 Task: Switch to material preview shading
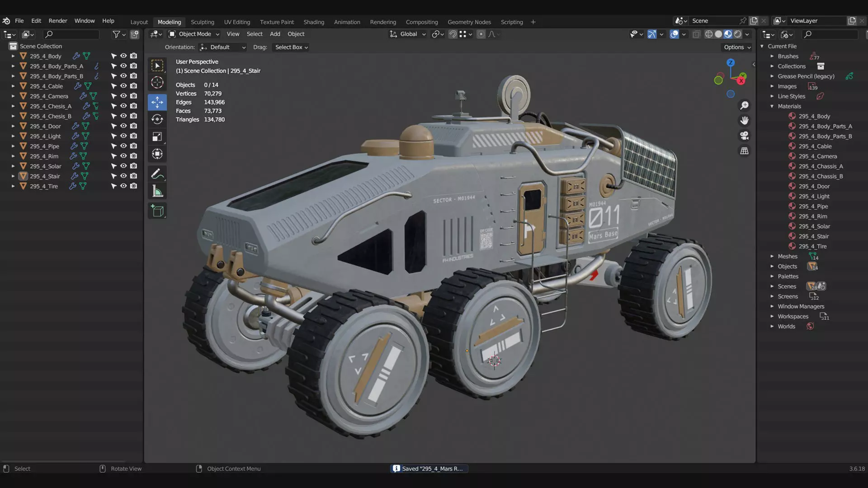click(728, 34)
